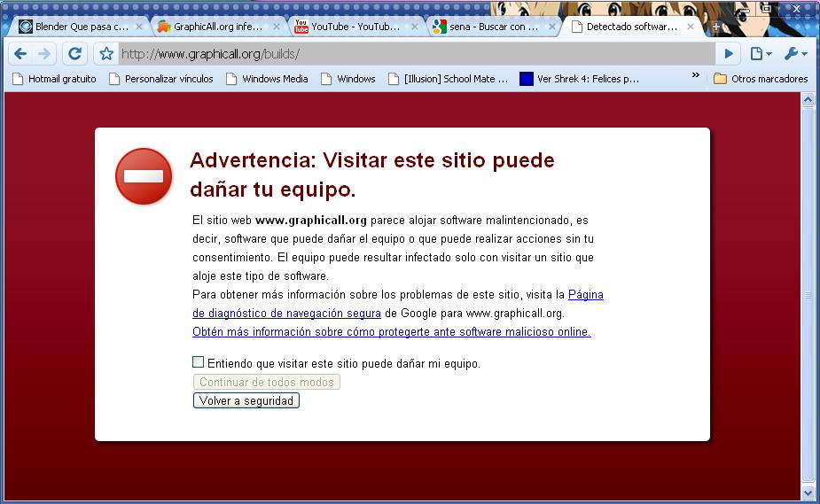The width and height of the screenshot is (820, 504).
Task: Click the scrollbar up arrow
Action: click(x=808, y=99)
